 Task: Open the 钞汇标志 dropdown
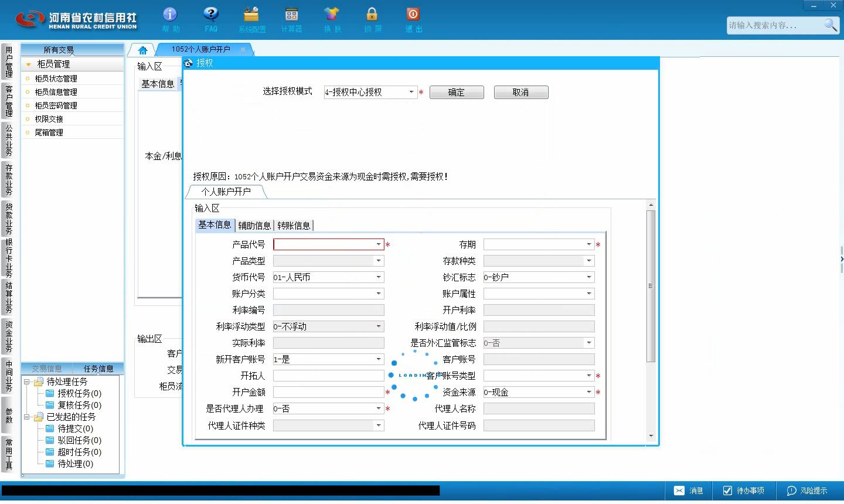pyautogui.click(x=589, y=277)
